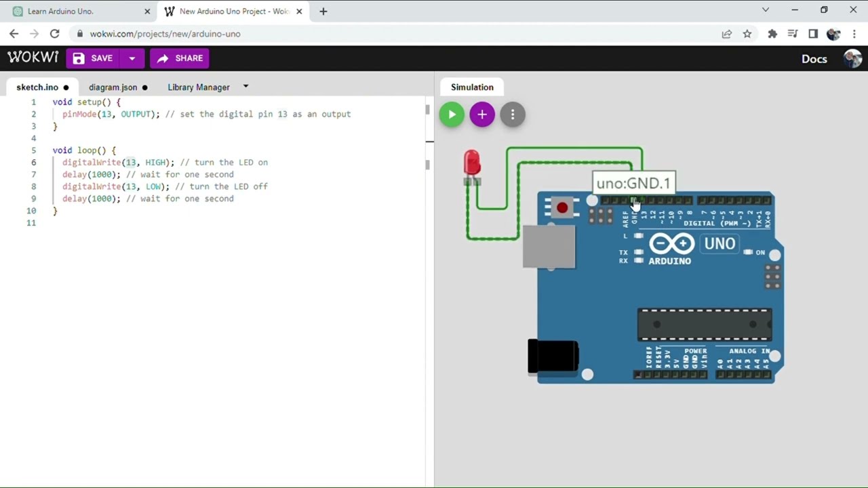Viewport: 868px width, 488px height.
Task: Click the Wokwi logo
Action: point(33,58)
